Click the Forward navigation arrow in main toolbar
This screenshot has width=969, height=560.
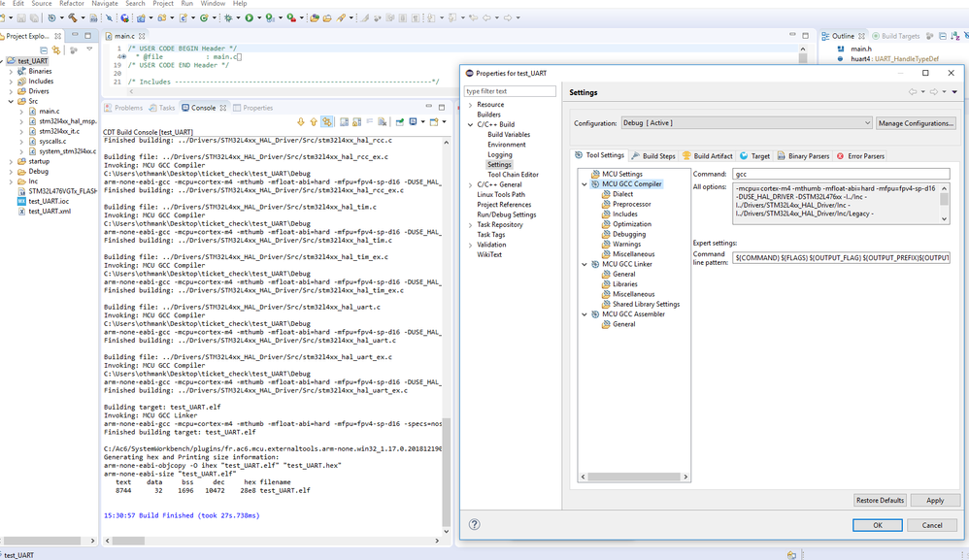click(x=508, y=17)
